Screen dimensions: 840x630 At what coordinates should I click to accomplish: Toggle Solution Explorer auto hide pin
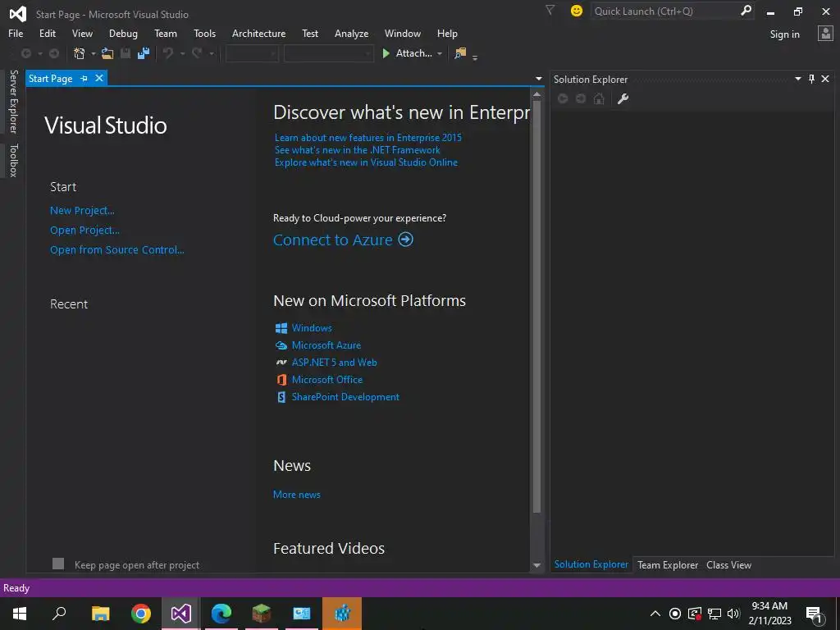tap(811, 79)
